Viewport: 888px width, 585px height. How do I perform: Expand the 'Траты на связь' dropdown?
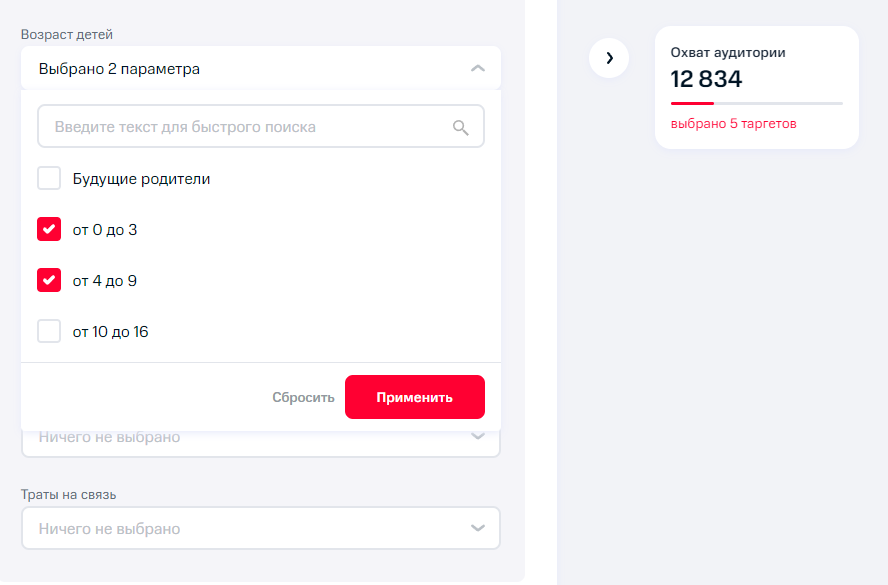(240, 528)
